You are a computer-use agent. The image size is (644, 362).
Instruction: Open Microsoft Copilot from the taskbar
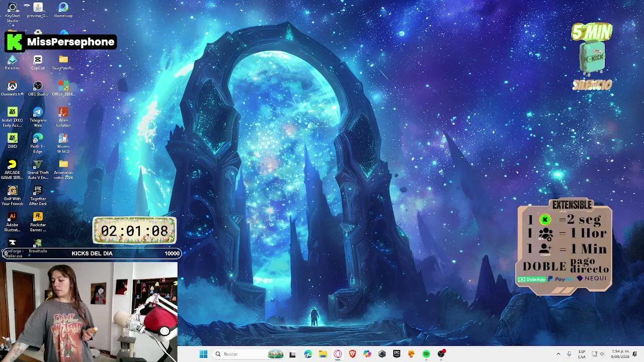[367, 354]
